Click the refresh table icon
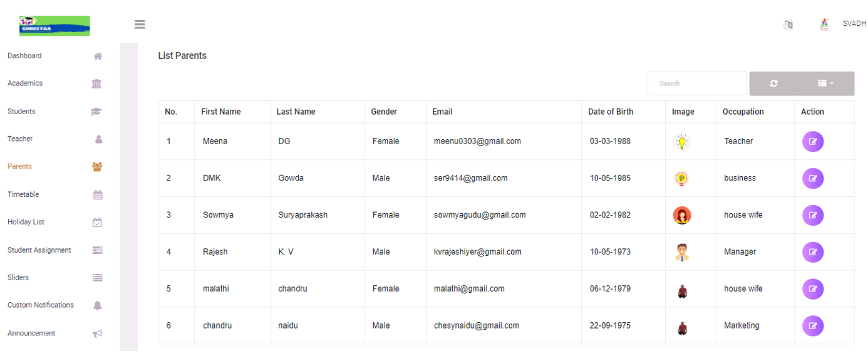Screen dimensions: 868x363 (x=774, y=83)
